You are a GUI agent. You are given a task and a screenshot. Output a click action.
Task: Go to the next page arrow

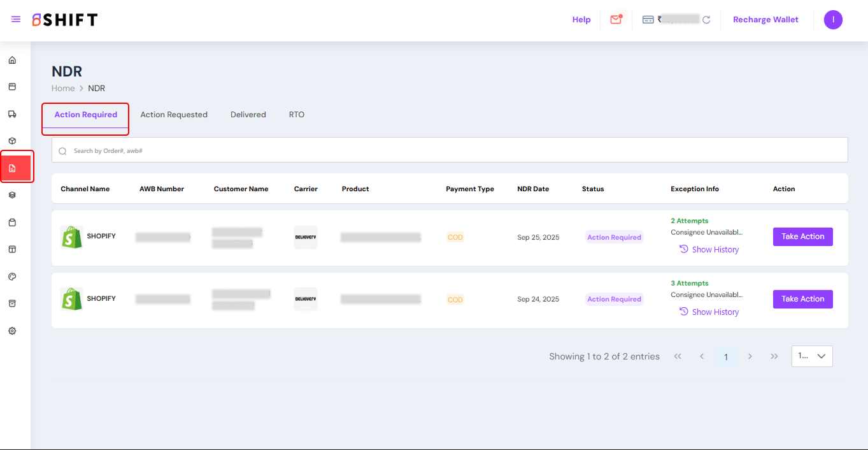[750, 356]
